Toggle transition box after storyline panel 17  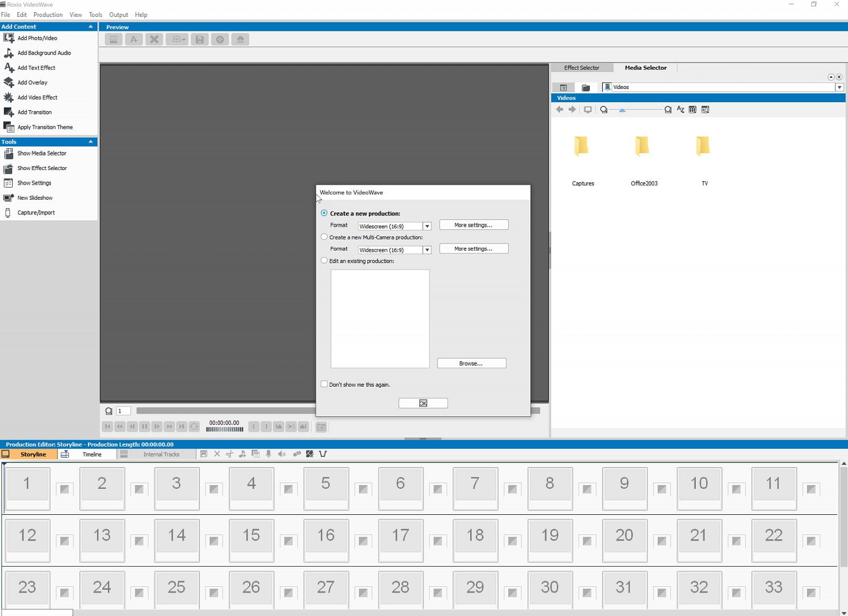point(438,541)
